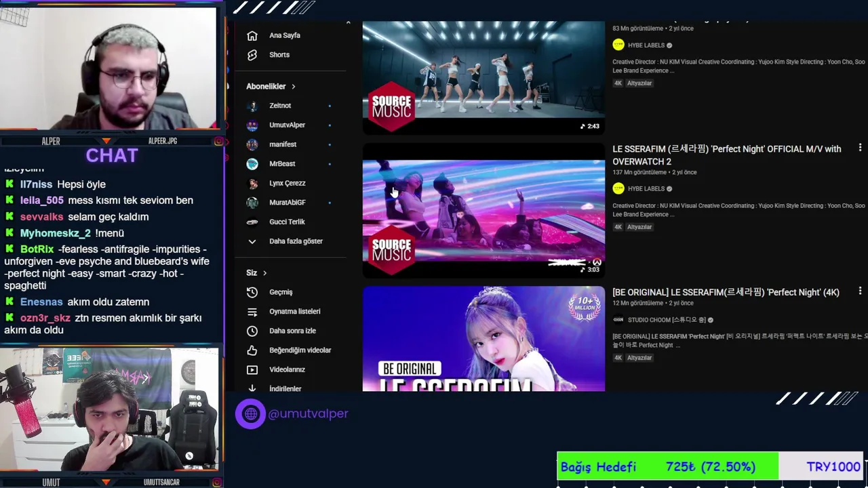Open Beğendiğim videolar thumbs-up icon
Screen dimensions: 868x488
click(252, 350)
